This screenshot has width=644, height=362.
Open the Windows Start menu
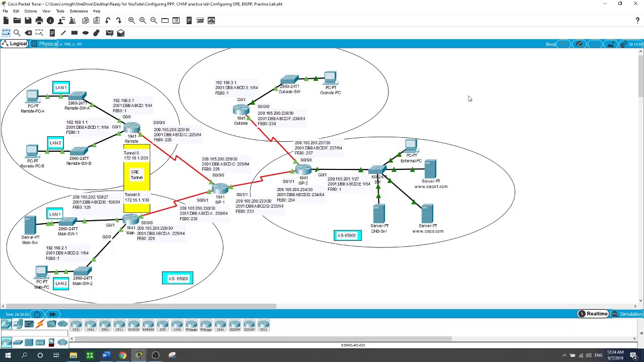[x=8, y=355]
